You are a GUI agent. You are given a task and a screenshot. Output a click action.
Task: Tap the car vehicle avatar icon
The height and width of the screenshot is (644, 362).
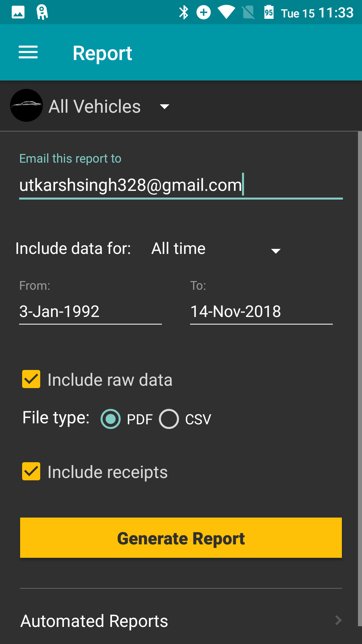(x=26, y=105)
